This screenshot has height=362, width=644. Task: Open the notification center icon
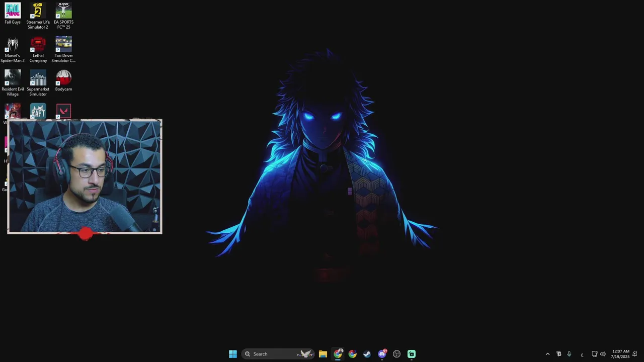pyautogui.click(x=635, y=354)
